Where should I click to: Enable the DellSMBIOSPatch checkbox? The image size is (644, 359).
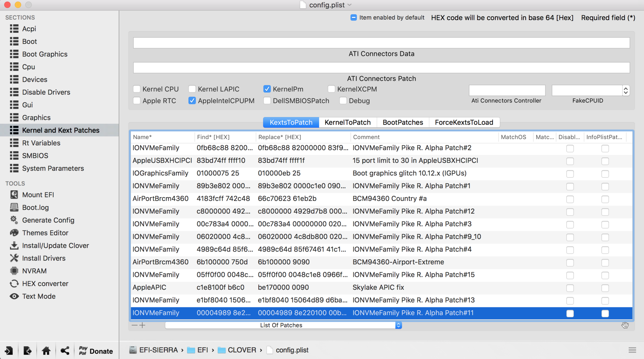(x=267, y=101)
